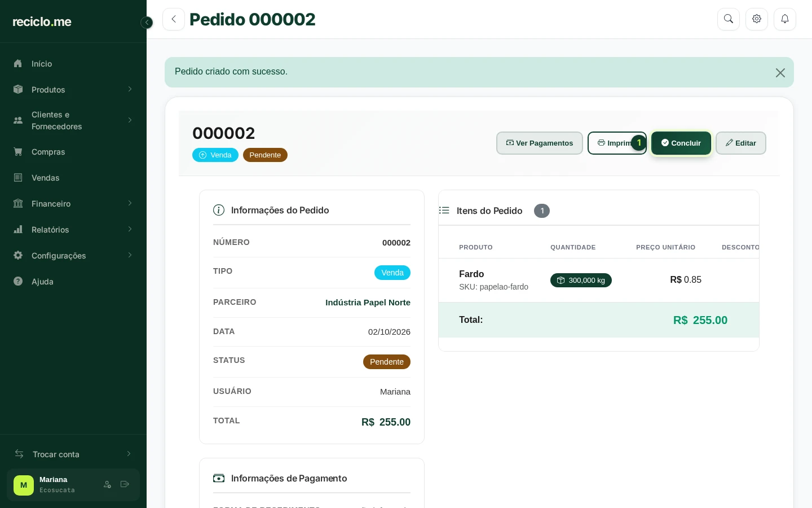Click the home icon for Início
Image resolution: width=812 pixels, height=508 pixels.
18,63
